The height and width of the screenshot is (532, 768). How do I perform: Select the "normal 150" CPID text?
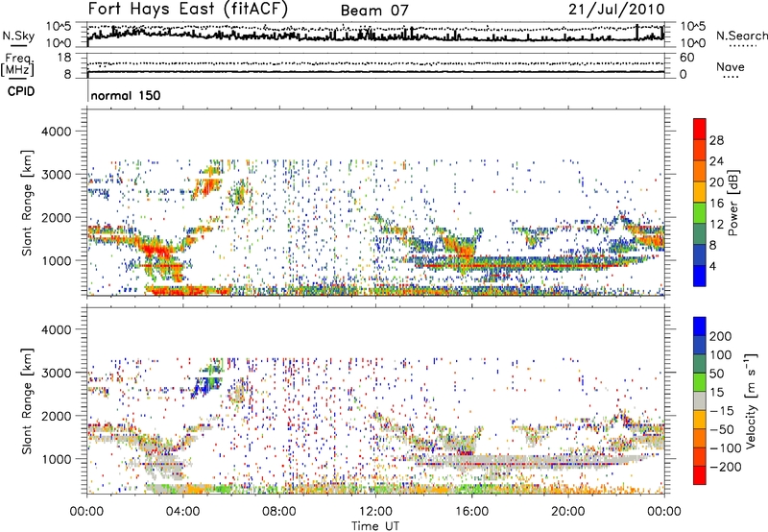click(126, 95)
